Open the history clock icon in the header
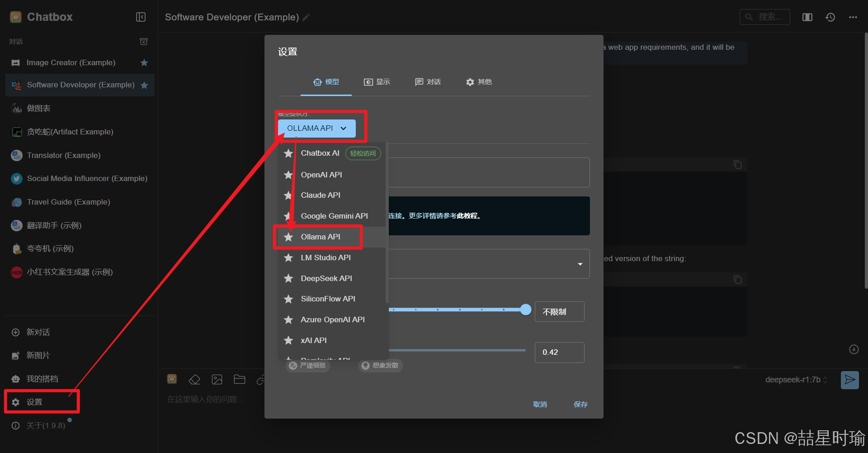This screenshot has height=453, width=868. (830, 17)
